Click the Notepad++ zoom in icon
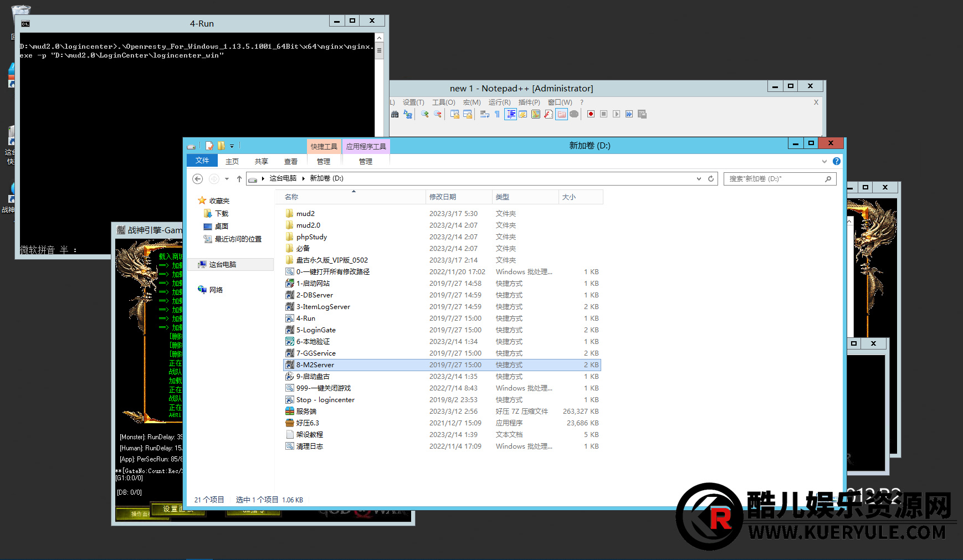Image resolution: width=963 pixels, height=560 pixels. click(x=425, y=114)
